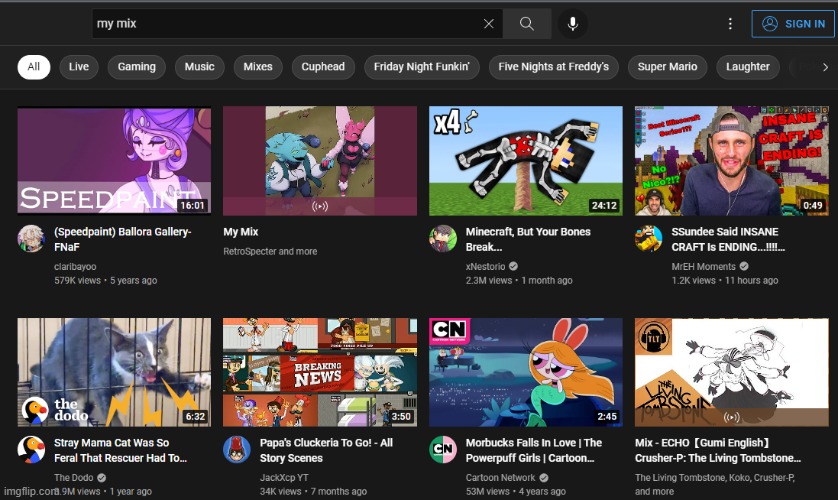
Task: Select the Laughter filter chip
Action: tap(748, 67)
